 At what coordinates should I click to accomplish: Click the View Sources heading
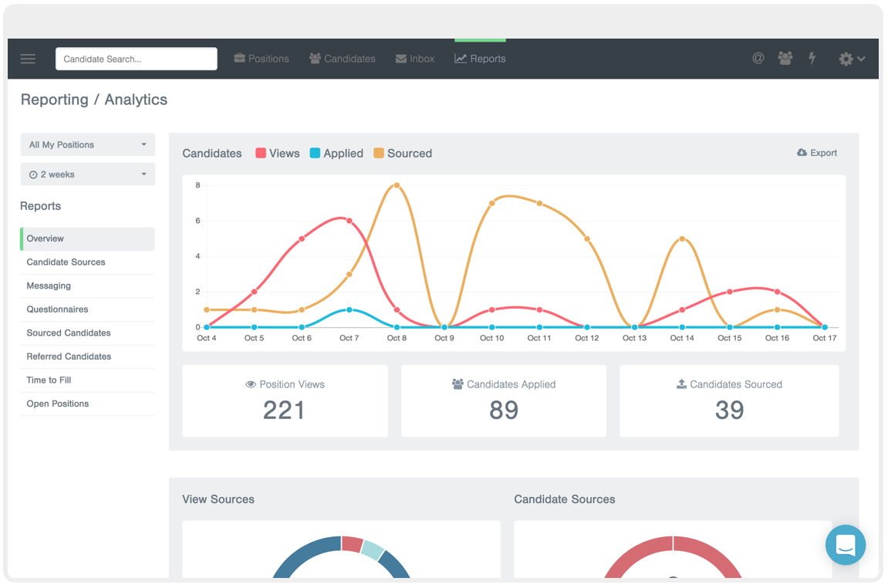click(x=218, y=499)
